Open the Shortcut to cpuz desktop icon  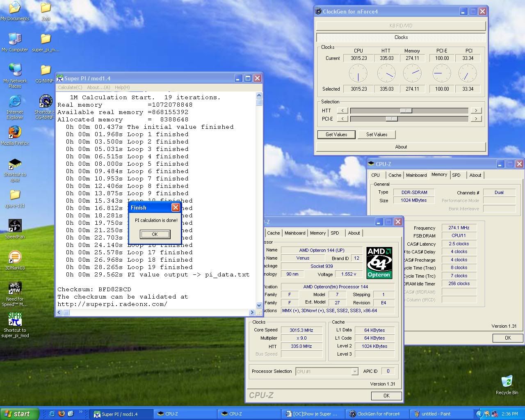pos(15,170)
